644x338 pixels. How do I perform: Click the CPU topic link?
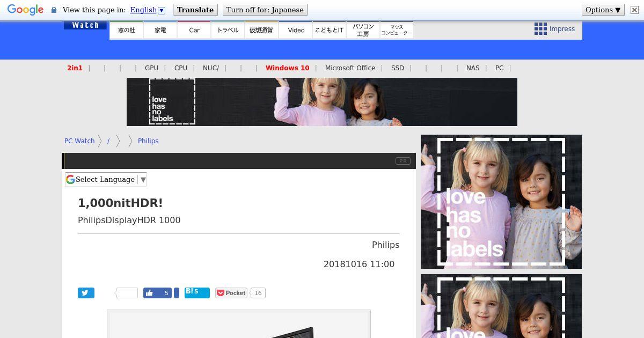(x=181, y=68)
